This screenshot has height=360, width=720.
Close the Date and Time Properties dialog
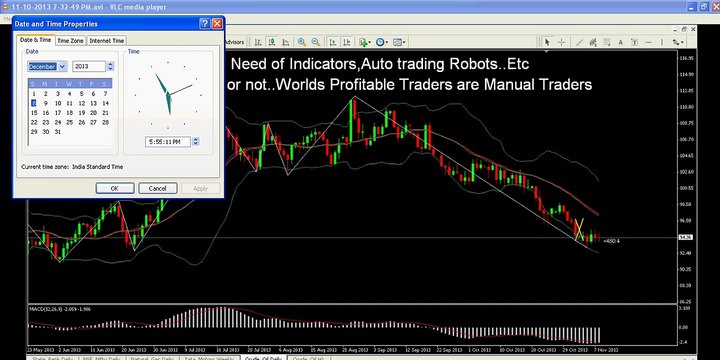[217, 24]
